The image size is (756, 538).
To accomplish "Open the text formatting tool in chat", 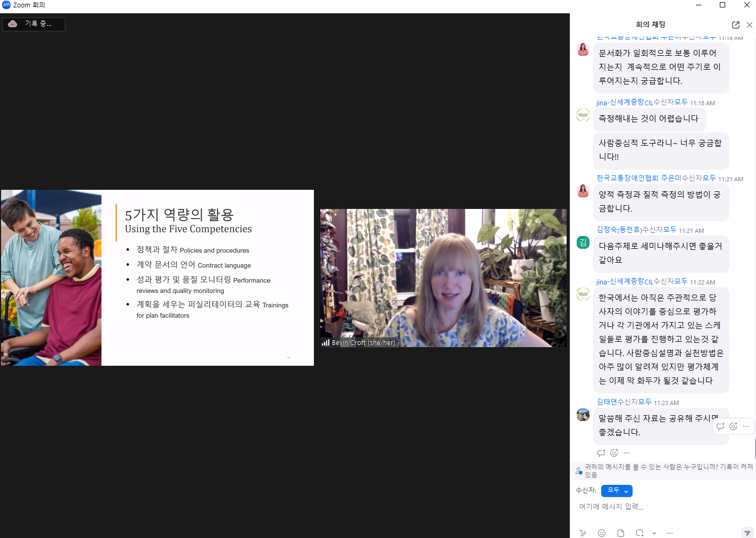I will 583,533.
